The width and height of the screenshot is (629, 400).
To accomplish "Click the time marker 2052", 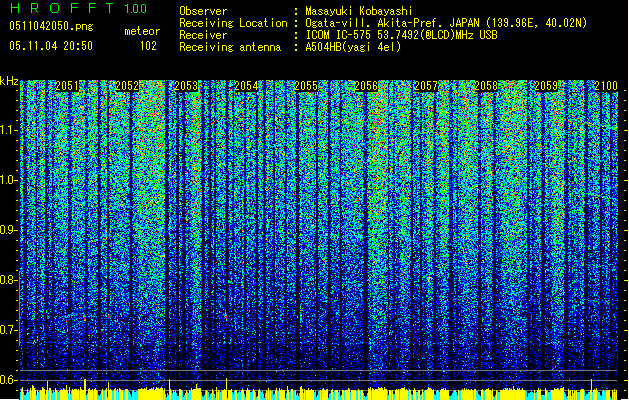I will coord(127,86).
